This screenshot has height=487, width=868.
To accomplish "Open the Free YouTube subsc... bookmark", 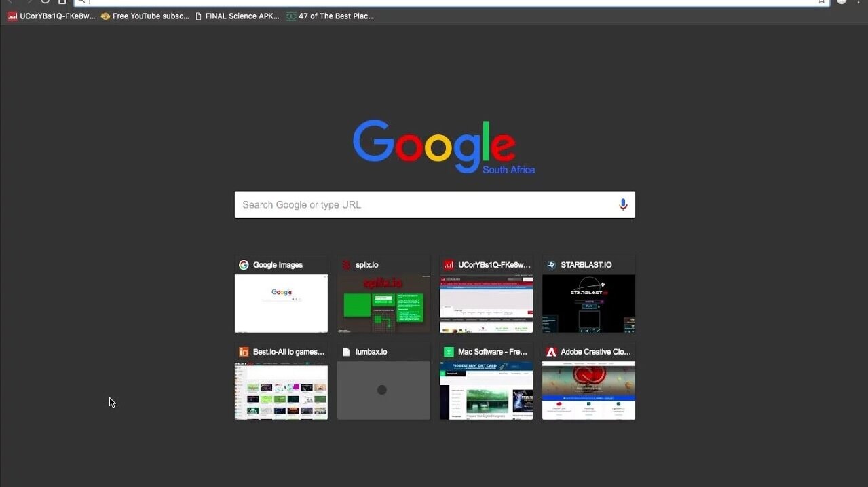I will 145,16.
